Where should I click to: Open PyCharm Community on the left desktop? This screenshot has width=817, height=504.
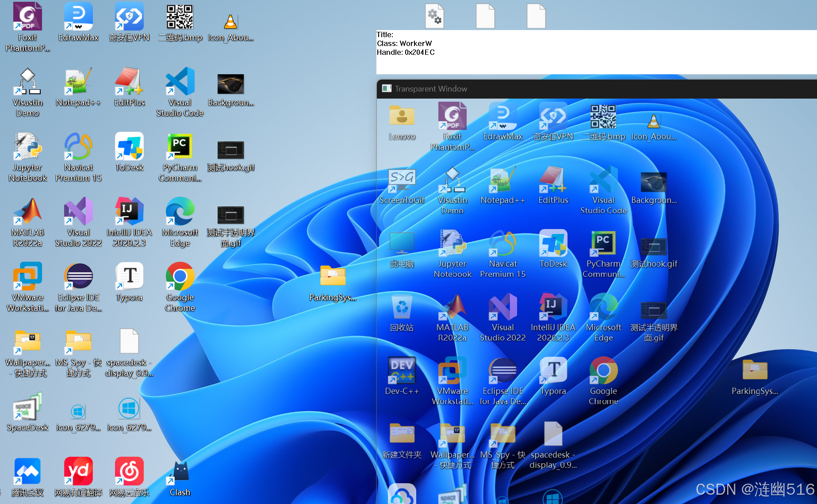point(180,157)
